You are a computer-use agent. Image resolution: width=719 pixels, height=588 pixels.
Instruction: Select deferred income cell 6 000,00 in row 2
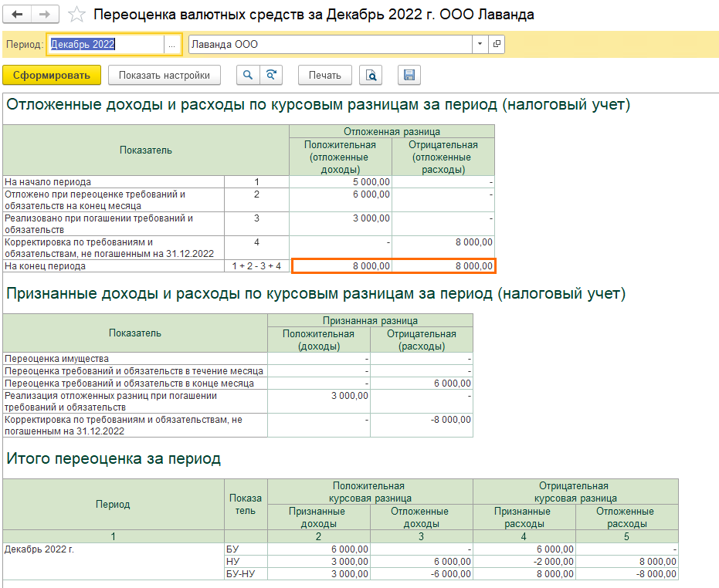(341, 200)
